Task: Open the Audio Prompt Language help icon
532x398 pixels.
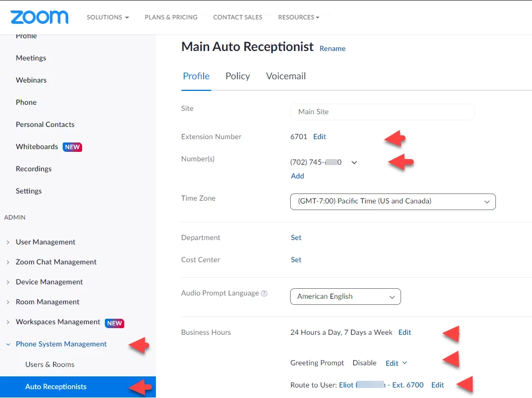Action: coord(264,293)
